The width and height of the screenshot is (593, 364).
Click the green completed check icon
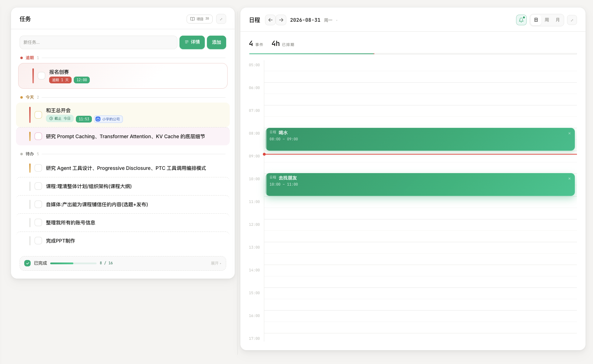click(x=27, y=263)
